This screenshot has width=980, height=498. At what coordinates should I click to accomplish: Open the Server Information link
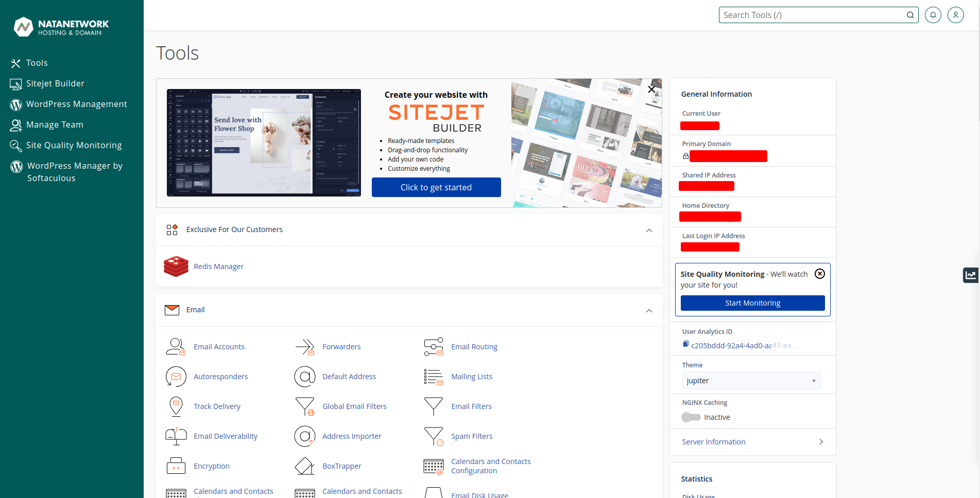coord(714,442)
